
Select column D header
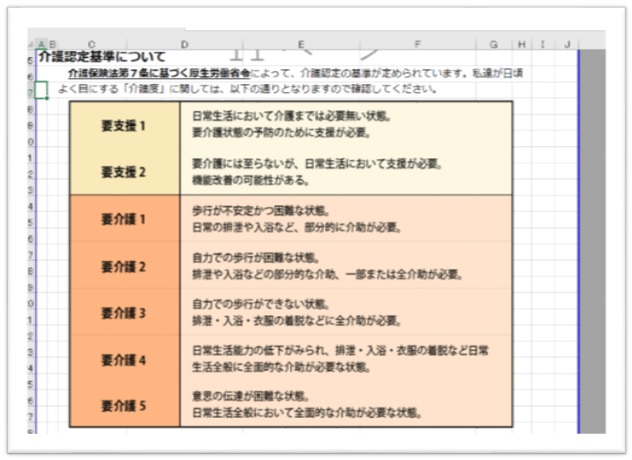point(185,44)
